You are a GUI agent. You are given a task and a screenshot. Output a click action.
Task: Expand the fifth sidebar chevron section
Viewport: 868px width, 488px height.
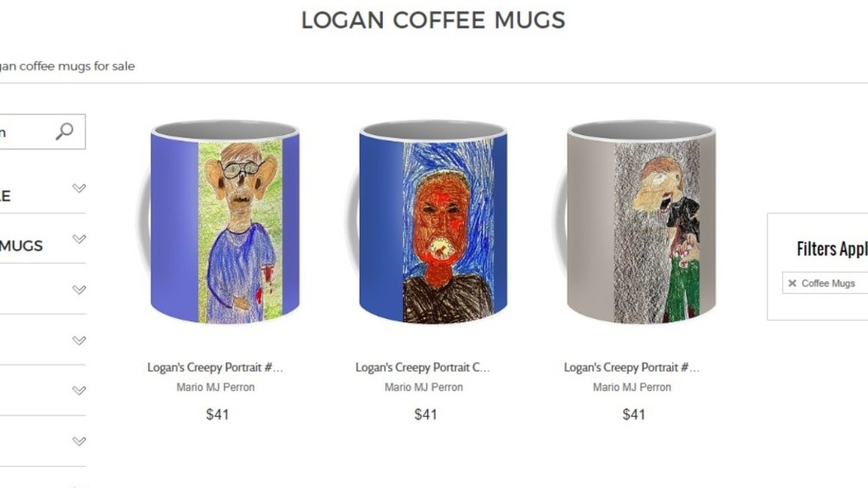click(x=79, y=390)
